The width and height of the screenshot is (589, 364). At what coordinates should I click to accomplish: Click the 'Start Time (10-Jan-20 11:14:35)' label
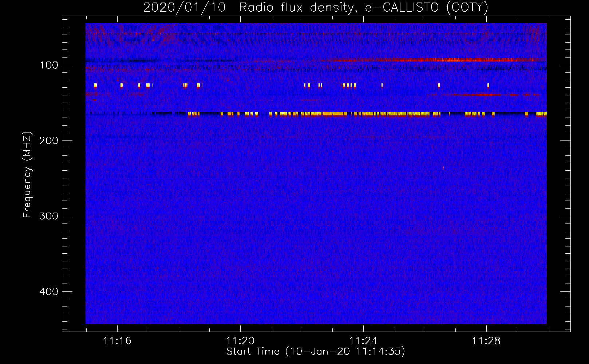(316, 352)
